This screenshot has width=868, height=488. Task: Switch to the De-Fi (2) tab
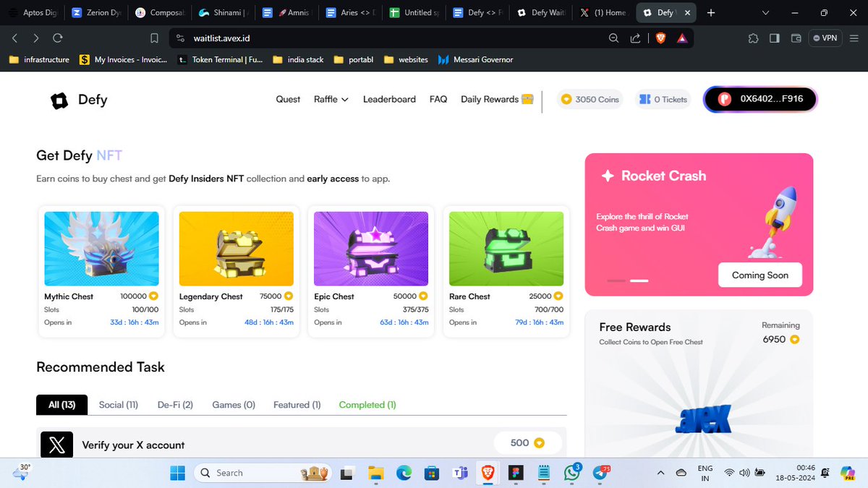click(175, 405)
